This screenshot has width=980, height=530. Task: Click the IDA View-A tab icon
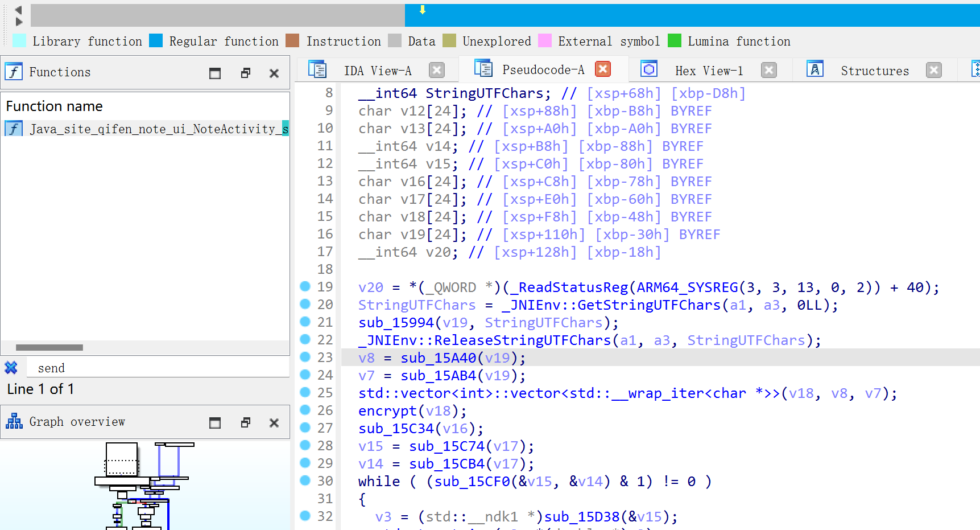tap(317, 69)
